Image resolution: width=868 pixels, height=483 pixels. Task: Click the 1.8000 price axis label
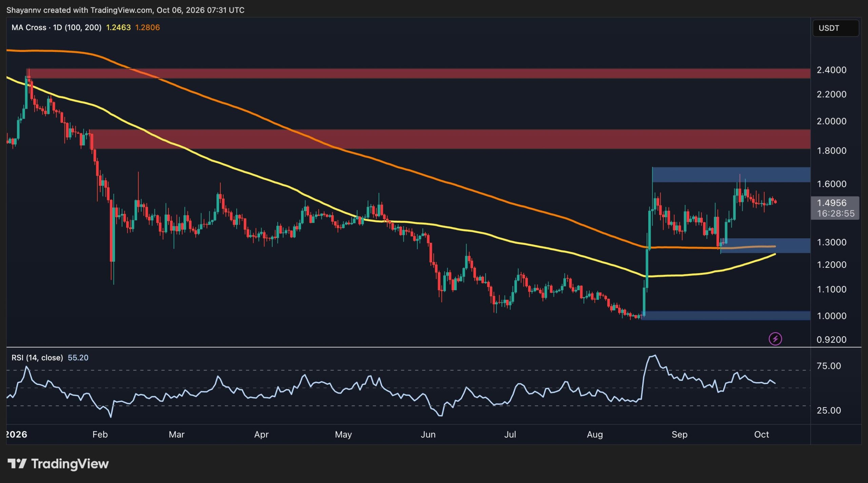pos(831,150)
